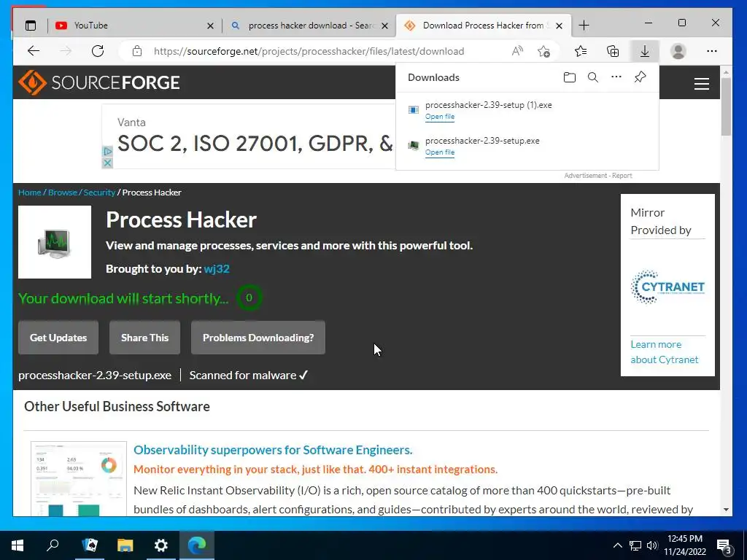The width and height of the screenshot is (747, 560).
Task: Click the page vertical scrollbar thumb
Action: tap(726, 106)
